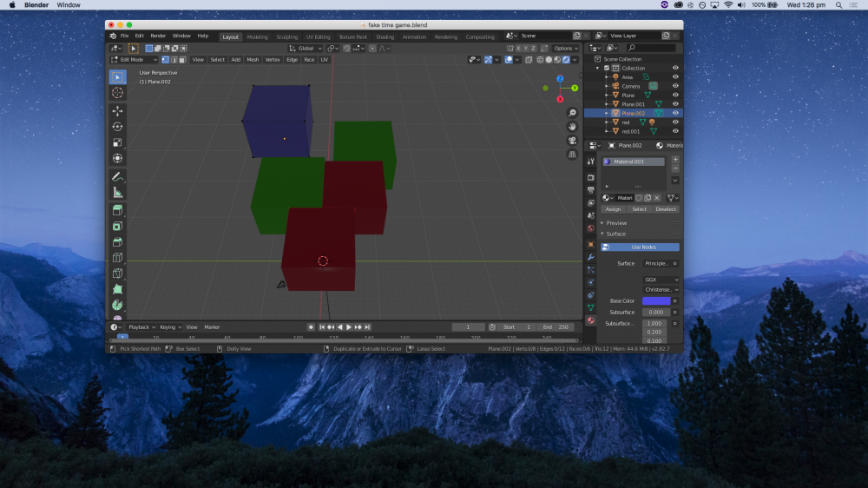
Task: Open the Edit Mode dropdown
Action: (134, 60)
